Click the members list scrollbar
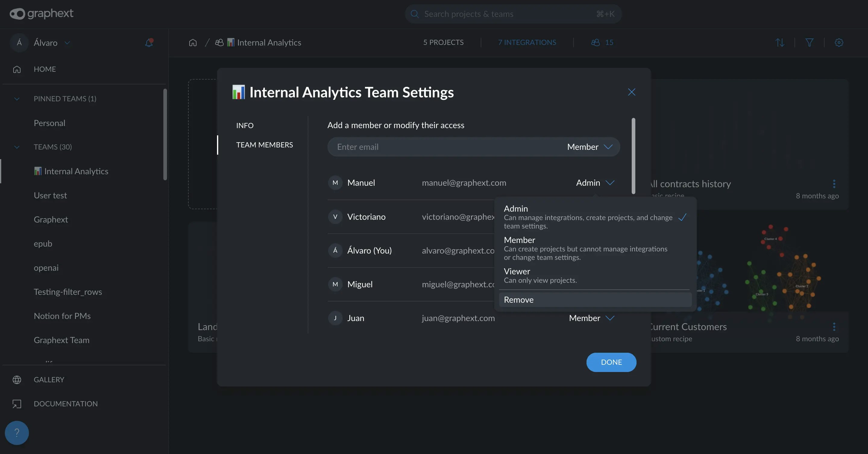 pos(633,156)
